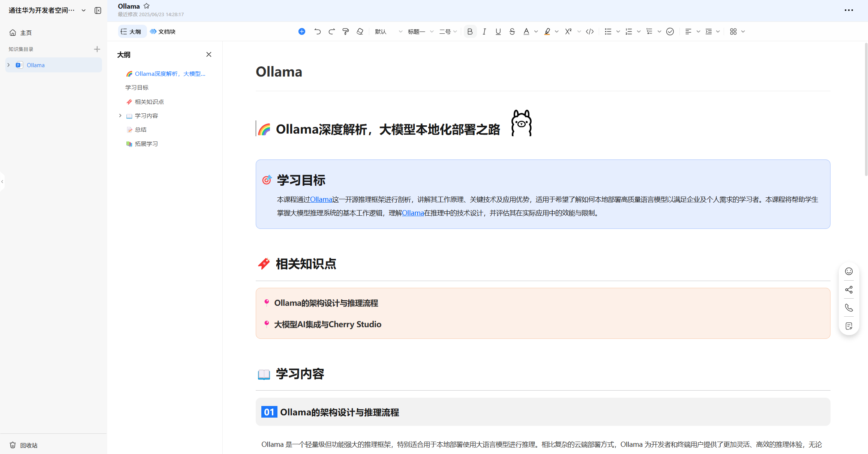Apply the checklist/task list icon
The width and height of the screenshot is (868, 454).
point(649,32)
